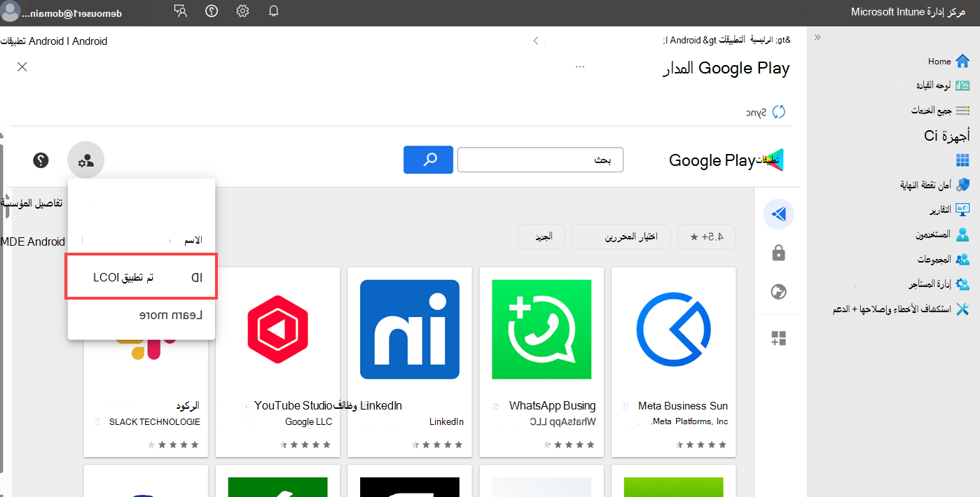Click the organization details (تفاصيل المؤسسة) text
Viewport: 980px width, 497px height.
(31, 203)
